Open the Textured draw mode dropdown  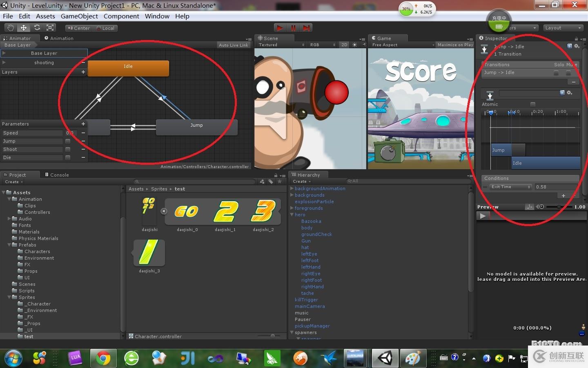[281, 45]
